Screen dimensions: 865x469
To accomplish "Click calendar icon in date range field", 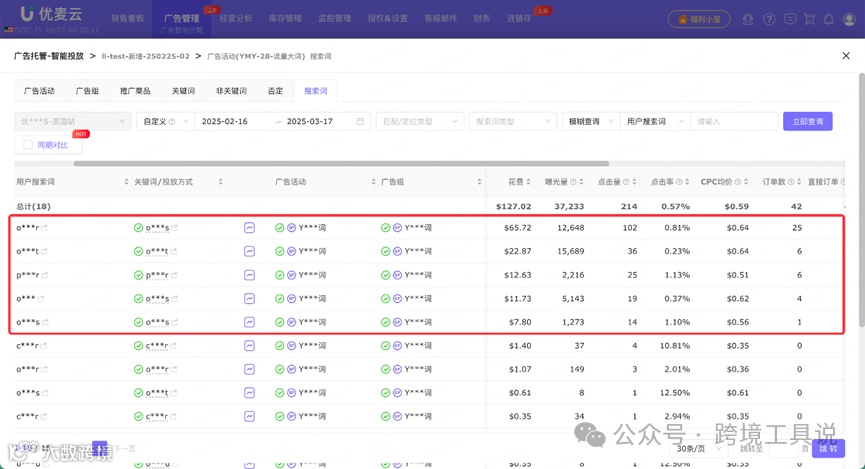I will tap(360, 121).
